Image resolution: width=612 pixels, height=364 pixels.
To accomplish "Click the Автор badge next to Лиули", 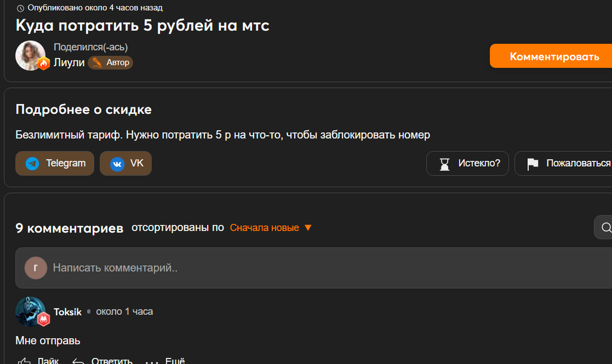I will [111, 62].
